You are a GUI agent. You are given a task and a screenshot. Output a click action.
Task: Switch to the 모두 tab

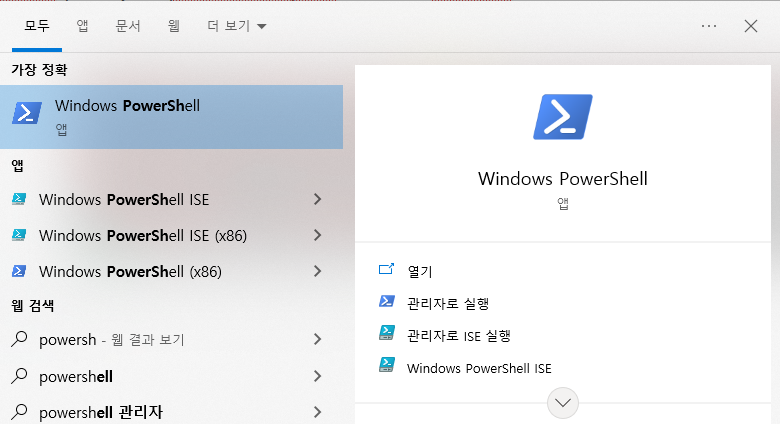pos(37,26)
